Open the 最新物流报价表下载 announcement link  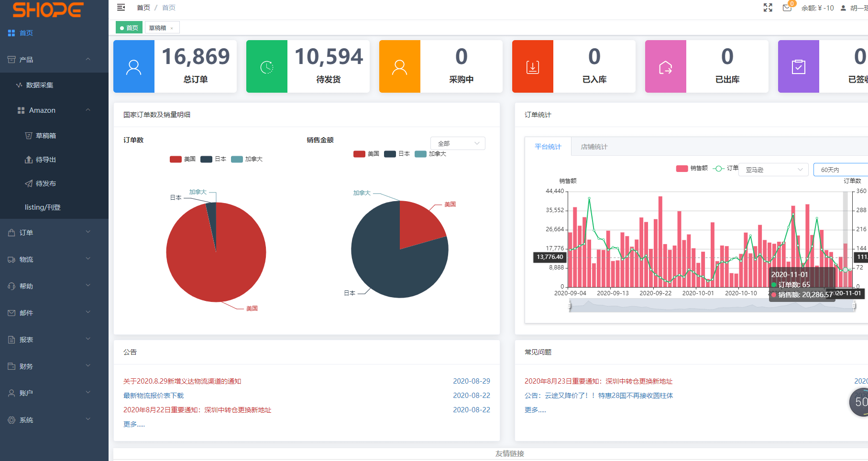click(154, 396)
